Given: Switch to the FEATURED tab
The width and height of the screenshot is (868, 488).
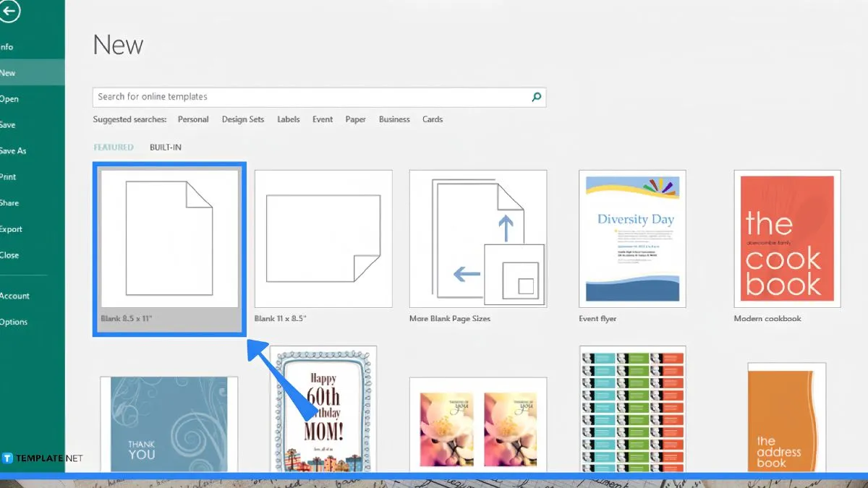Looking at the screenshot, I should [x=114, y=147].
